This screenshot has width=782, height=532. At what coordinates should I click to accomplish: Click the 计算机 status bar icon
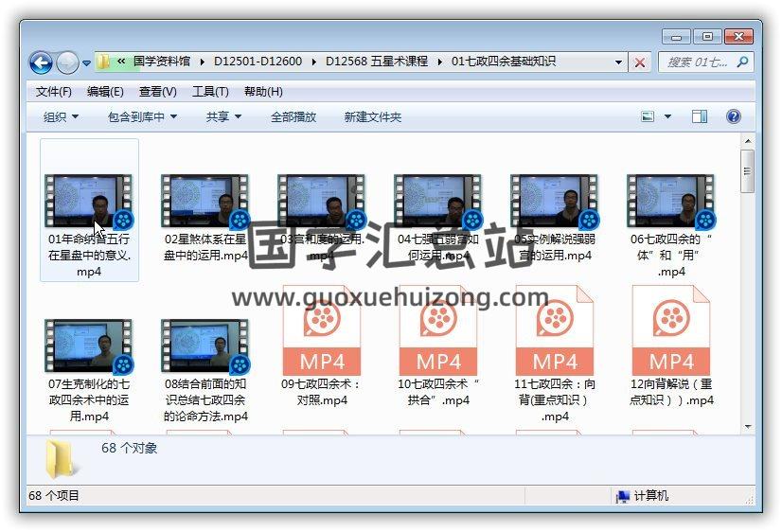click(x=623, y=496)
